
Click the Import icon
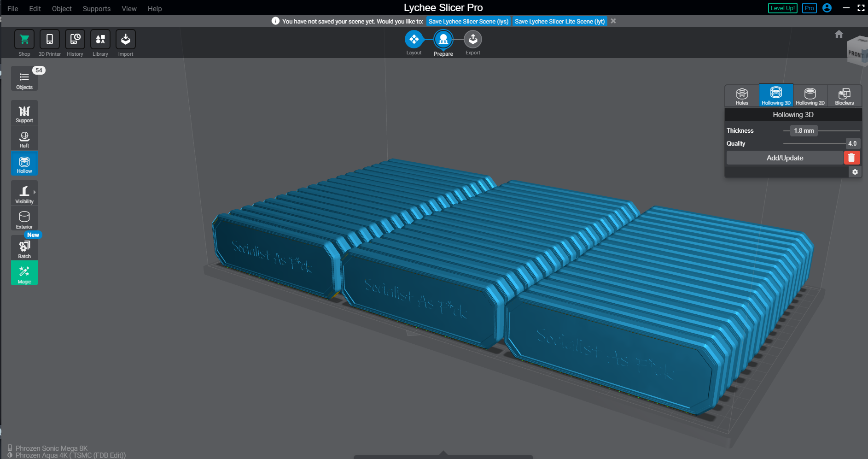(x=126, y=40)
